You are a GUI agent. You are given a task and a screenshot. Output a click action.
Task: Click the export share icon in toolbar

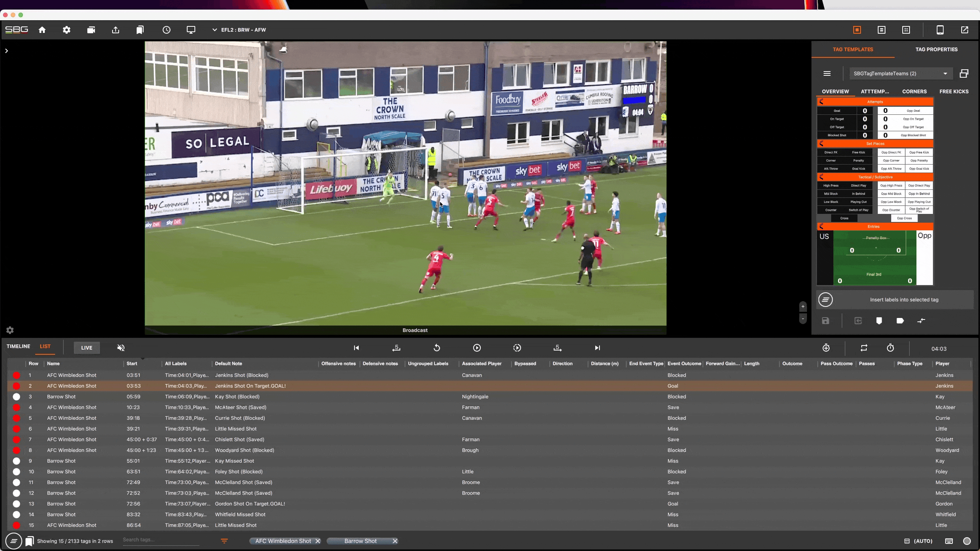click(116, 30)
